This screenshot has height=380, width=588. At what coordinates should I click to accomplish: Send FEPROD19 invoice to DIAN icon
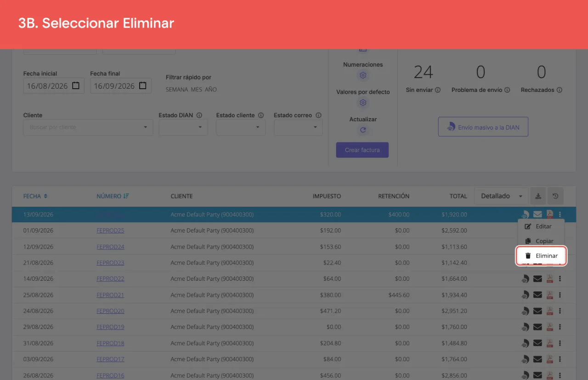click(526, 327)
